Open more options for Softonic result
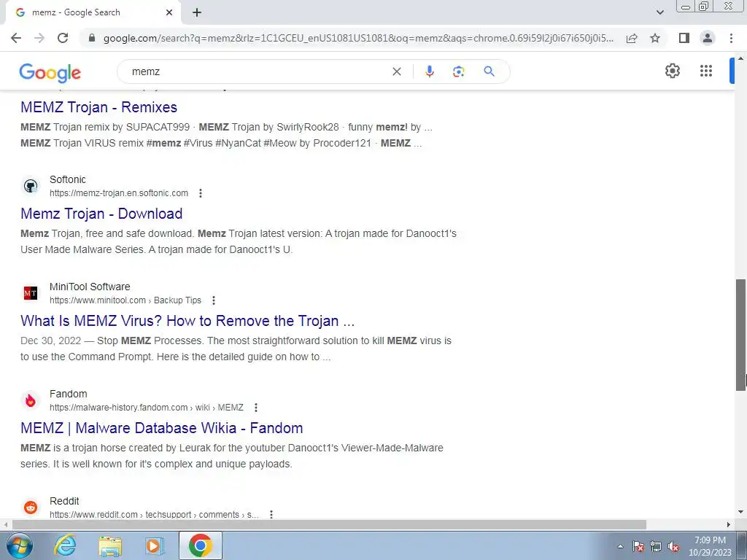747x560 pixels. click(201, 193)
